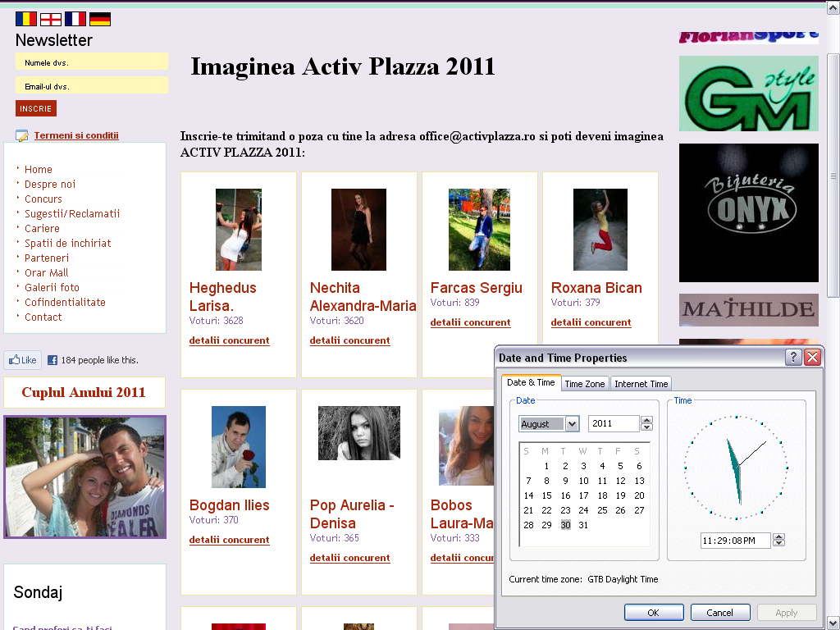Screen dimensions: 840x630
Task: Switch to the Time Zone tab
Action: click(585, 383)
